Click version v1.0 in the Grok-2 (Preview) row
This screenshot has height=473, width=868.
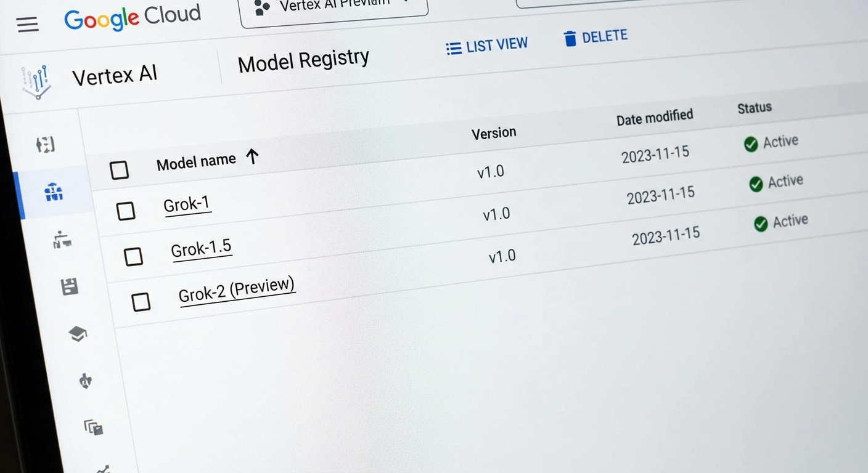pyautogui.click(x=502, y=257)
